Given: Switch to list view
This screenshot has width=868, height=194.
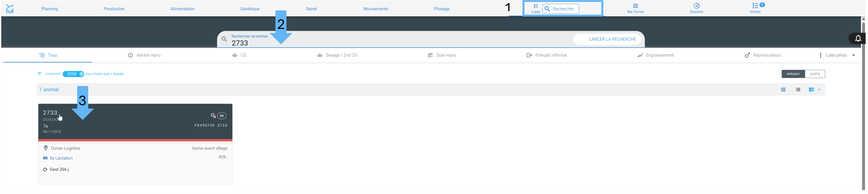Looking at the screenshot, I should (x=798, y=89).
